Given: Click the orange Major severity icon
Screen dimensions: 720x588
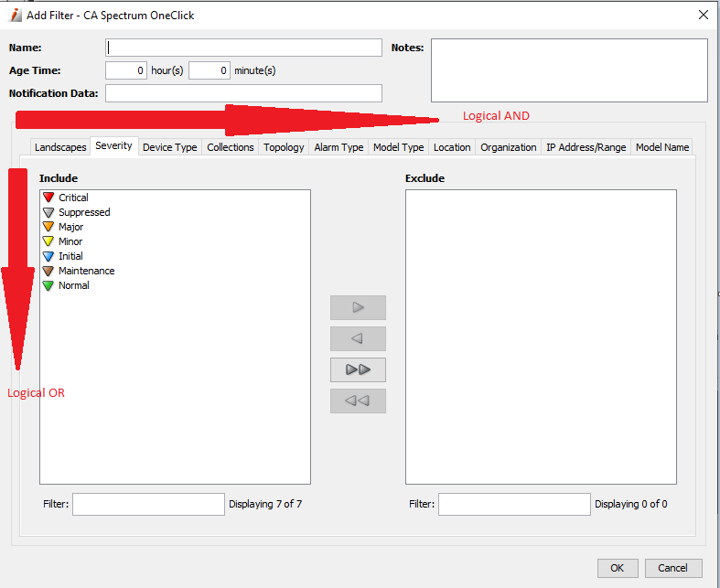Looking at the screenshot, I should pos(48,227).
